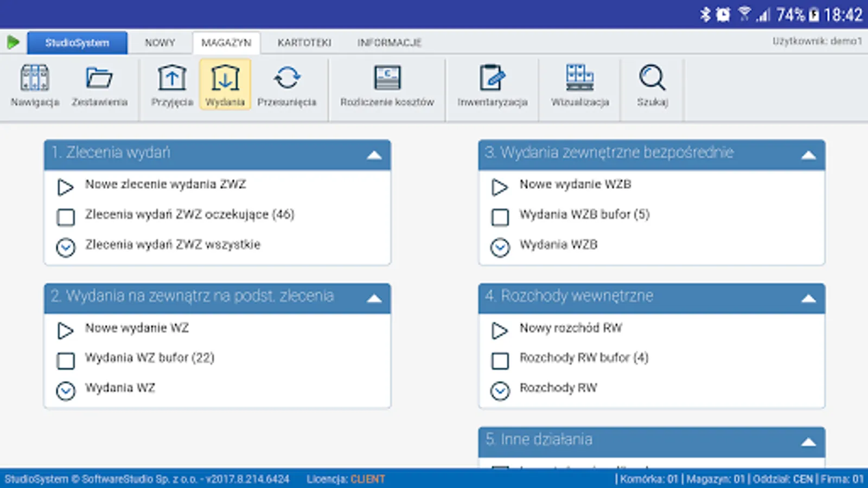The width and height of the screenshot is (868, 488).
Task: Collapse the Rozchody wewnętrzne panel
Action: coord(808,298)
